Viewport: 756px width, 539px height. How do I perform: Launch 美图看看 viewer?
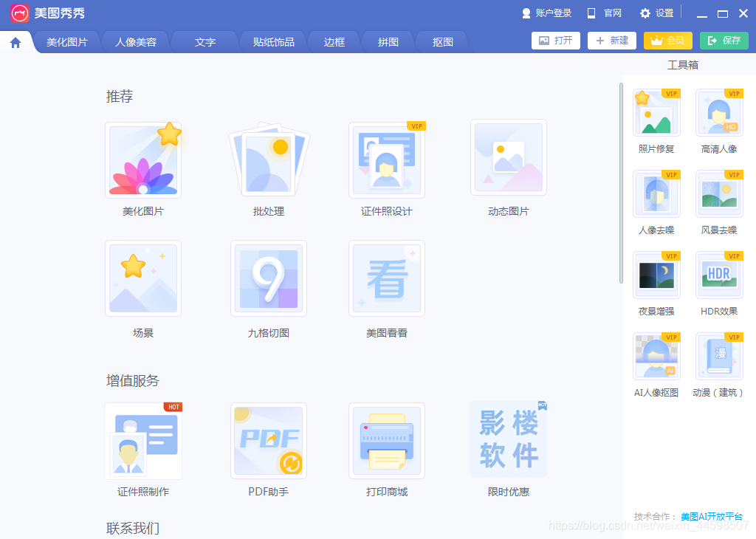click(387, 278)
